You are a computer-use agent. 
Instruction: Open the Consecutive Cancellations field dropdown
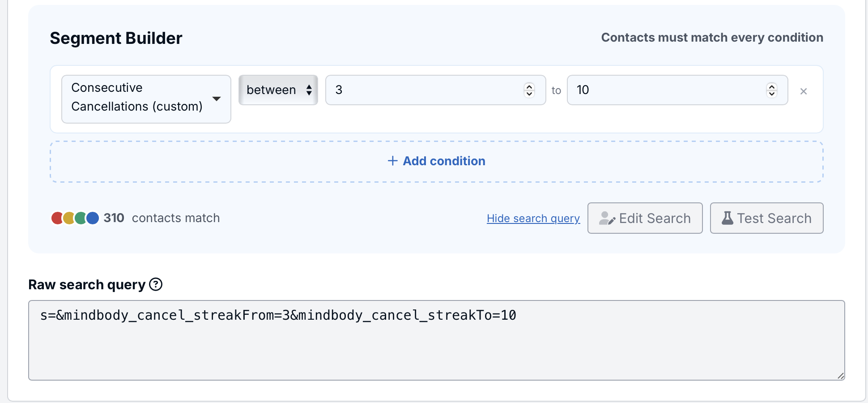[x=146, y=99]
